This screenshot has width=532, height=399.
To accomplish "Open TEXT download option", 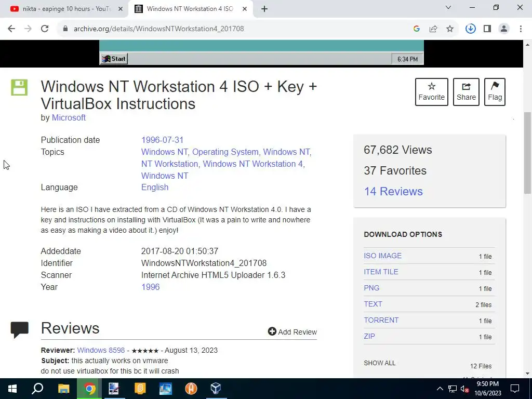I will [373, 304].
